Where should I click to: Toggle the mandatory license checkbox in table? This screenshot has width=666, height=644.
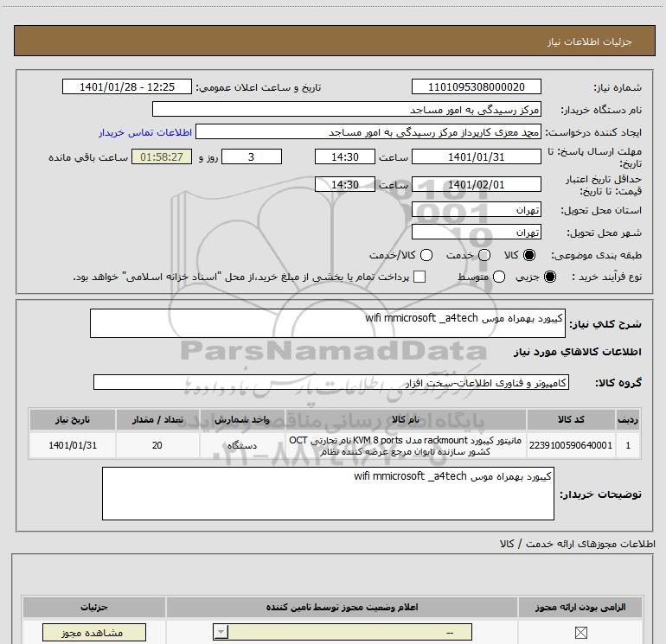coord(580,633)
